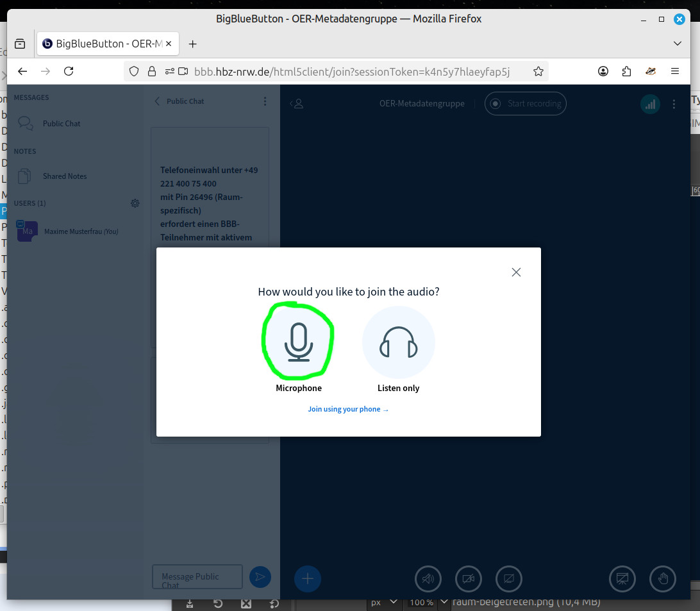Toggle the share webcam button
Screen dimensions: 700x611
469,579
